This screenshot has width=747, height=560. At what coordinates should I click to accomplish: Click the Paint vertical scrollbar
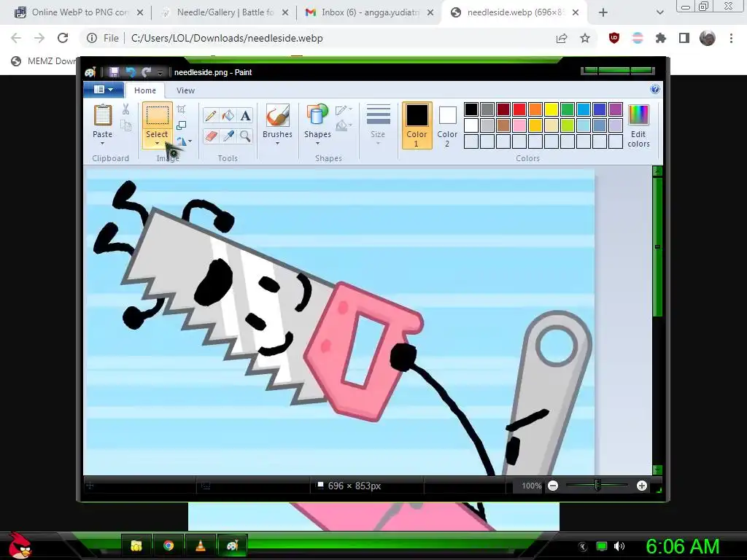(x=657, y=246)
